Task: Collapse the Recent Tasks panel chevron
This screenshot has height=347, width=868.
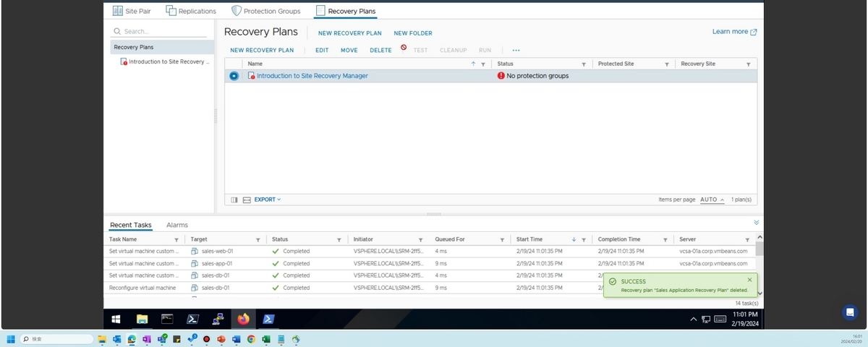Action: tap(757, 223)
